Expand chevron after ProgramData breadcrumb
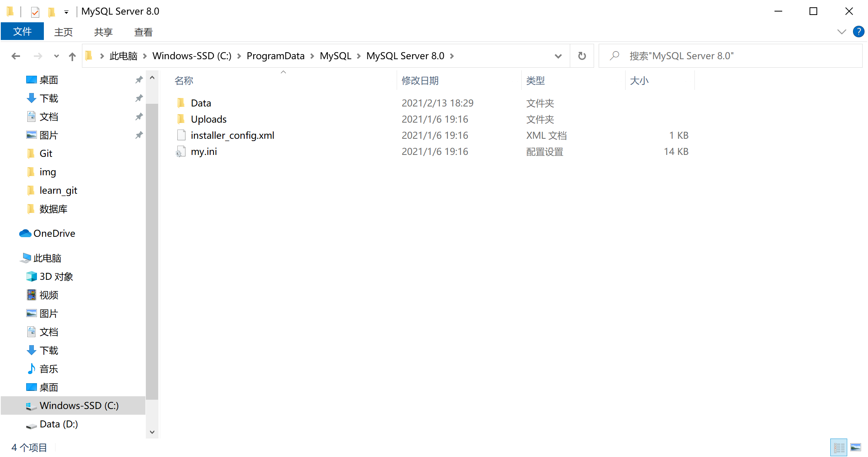 point(312,56)
